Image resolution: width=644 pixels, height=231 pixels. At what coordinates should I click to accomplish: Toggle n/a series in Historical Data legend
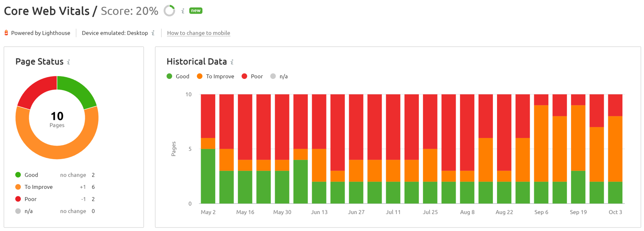(279, 76)
